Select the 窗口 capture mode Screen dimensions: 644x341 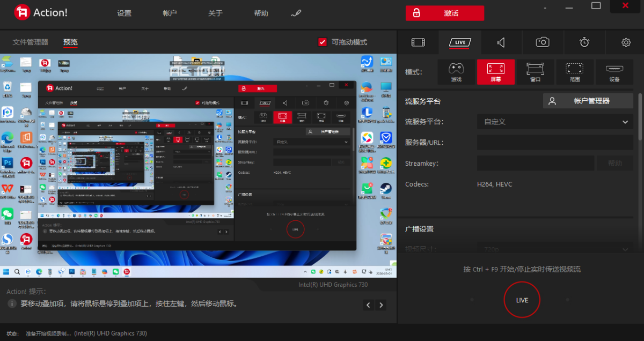click(535, 72)
